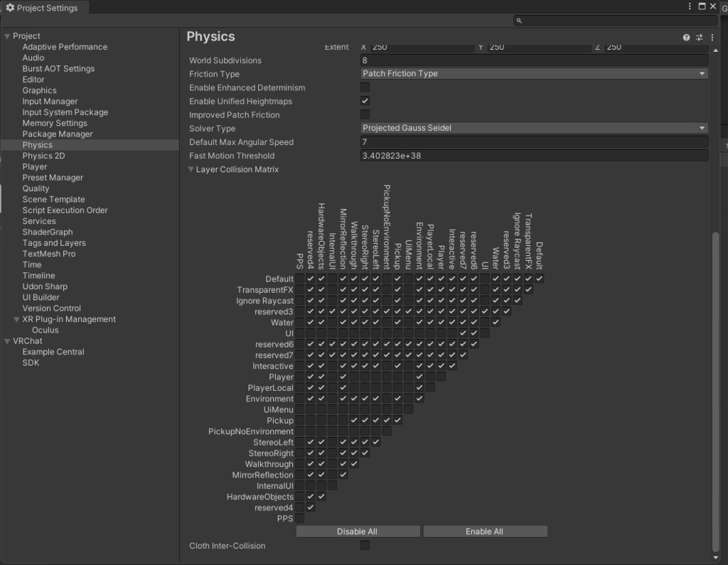728x565 pixels.
Task: Open the Physics help documentation icon
Action: click(x=686, y=38)
